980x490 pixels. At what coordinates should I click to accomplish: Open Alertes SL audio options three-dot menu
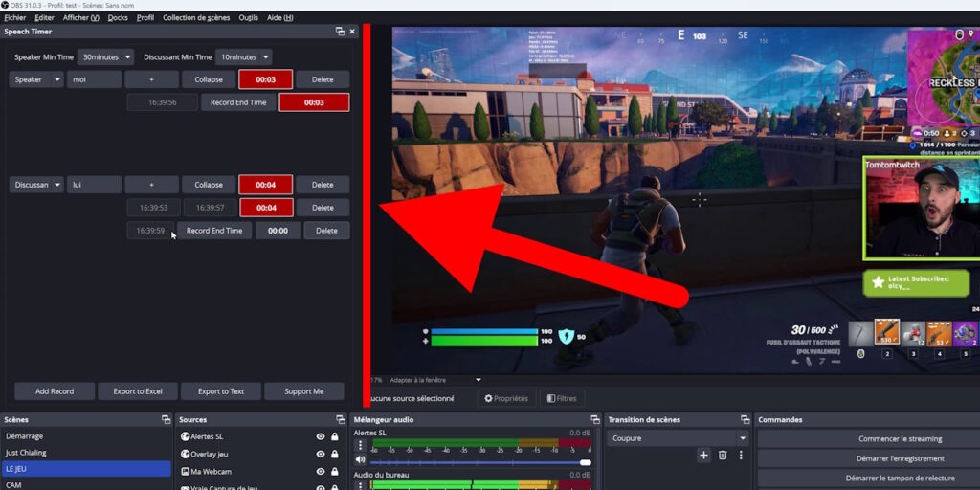click(361, 445)
